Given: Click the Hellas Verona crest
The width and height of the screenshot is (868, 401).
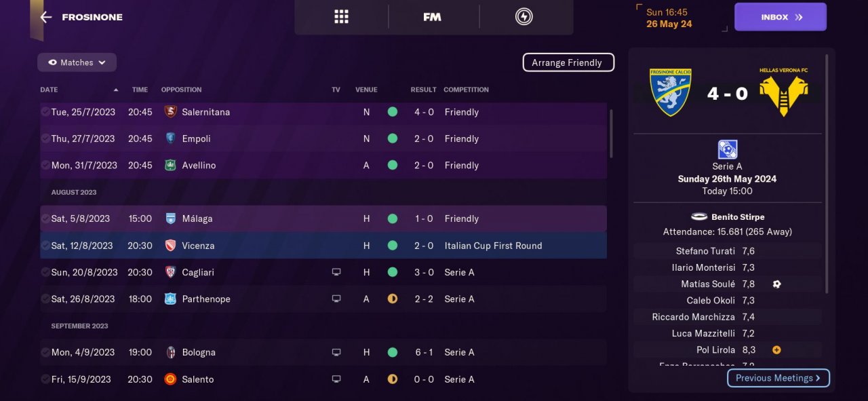Looking at the screenshot, I should click(783, 92).
